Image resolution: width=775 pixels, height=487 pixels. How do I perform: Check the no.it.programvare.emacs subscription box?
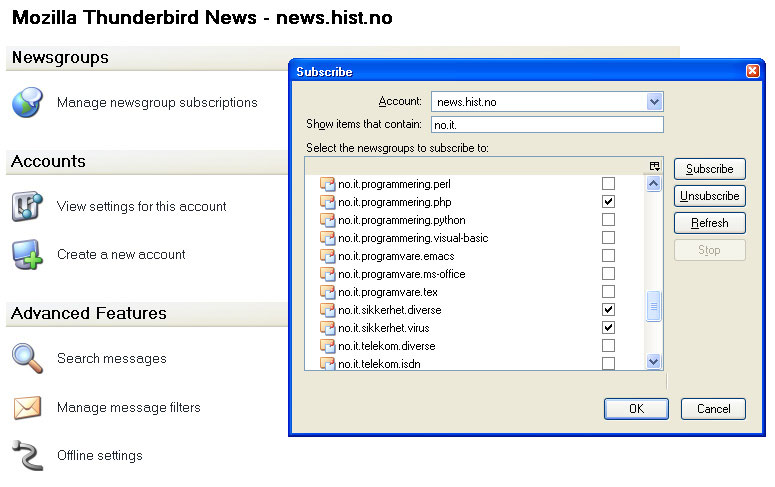point(608,256)
